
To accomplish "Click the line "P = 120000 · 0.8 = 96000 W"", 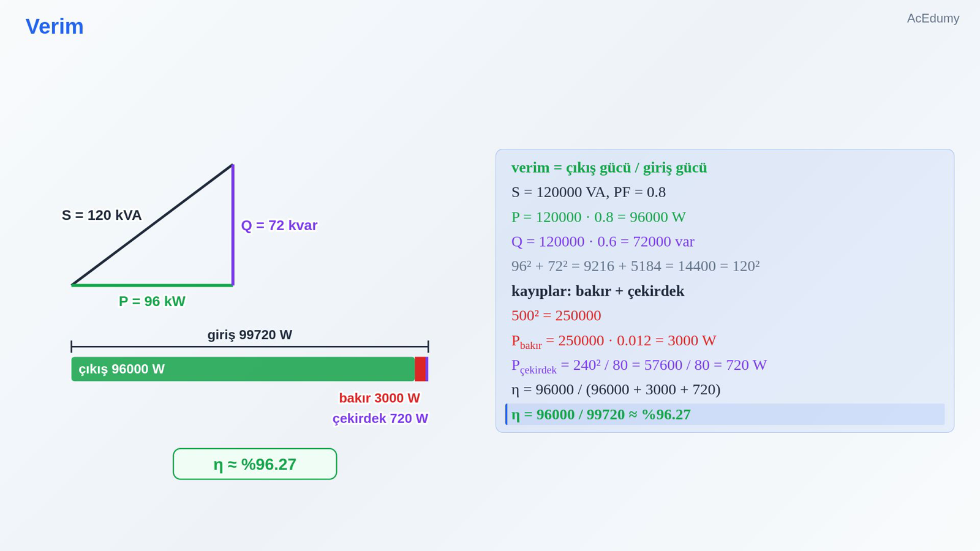I will click(x=598, y=217).
